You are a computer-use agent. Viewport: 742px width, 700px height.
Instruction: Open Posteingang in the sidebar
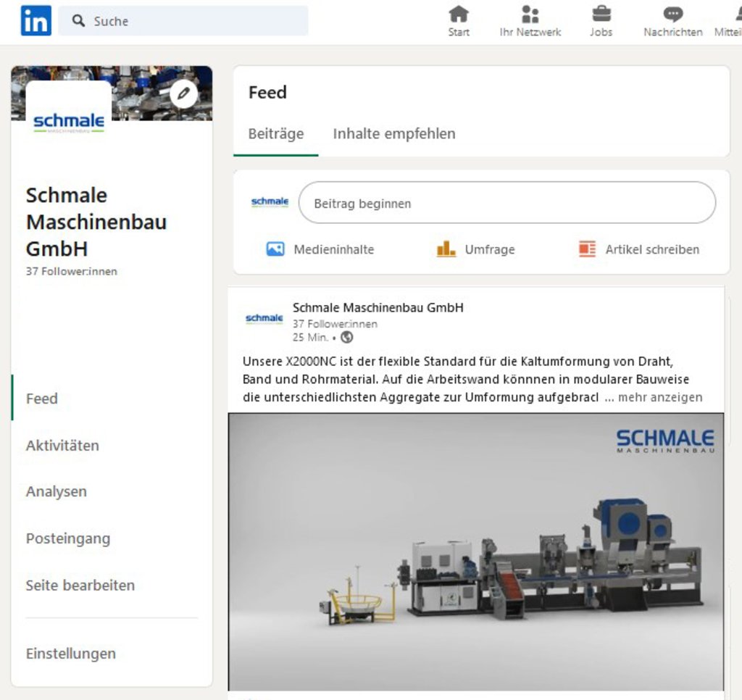(x=68, y=538)
